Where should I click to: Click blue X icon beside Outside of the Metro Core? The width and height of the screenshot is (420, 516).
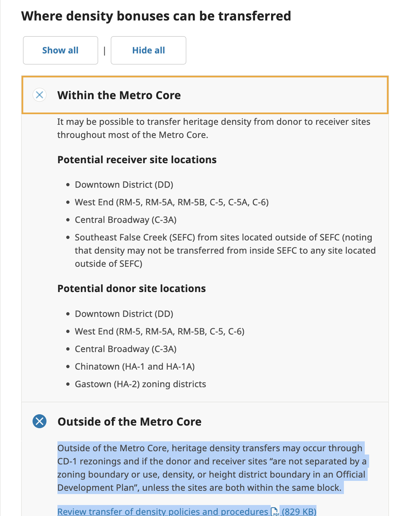[x=40, y=422]
